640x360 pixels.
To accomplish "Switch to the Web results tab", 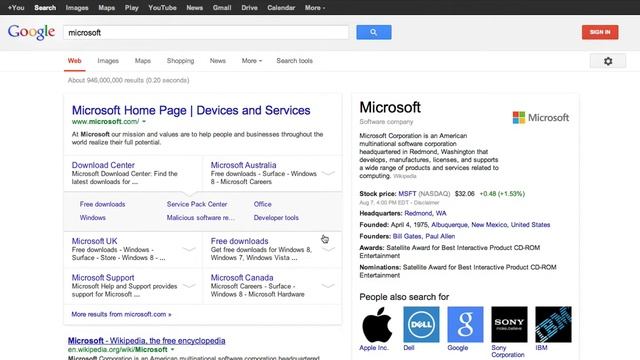I will (x=74, y=61).
